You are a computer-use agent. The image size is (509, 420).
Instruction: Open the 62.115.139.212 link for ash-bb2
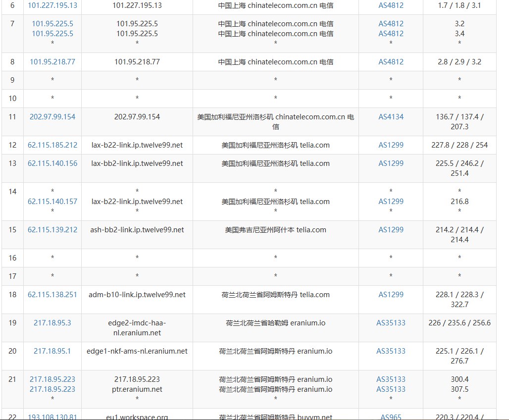tap(52, 229)
